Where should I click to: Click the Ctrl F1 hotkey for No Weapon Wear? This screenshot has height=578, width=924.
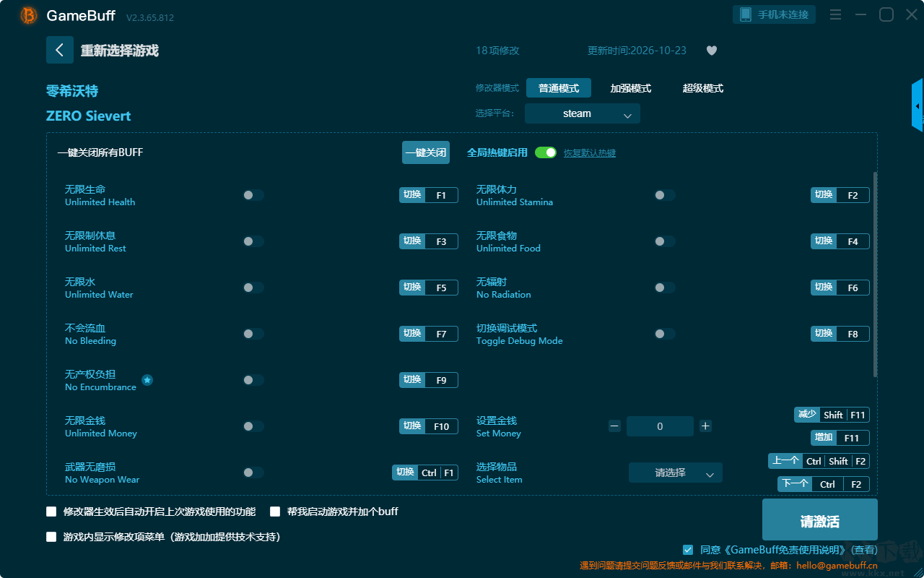425,473
